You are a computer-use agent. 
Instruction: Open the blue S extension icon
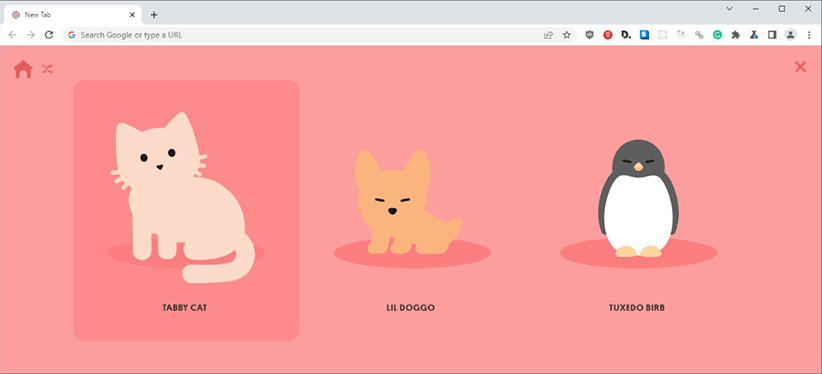tap(644, 35)
